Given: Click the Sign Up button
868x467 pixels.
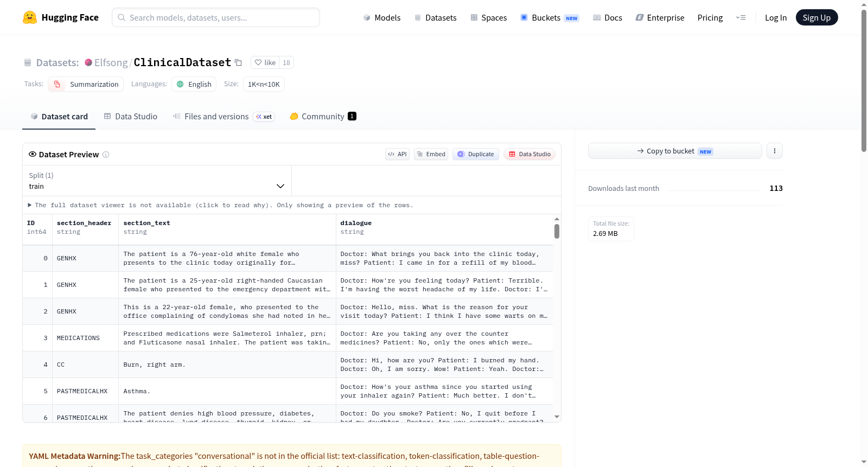Looking at the screenshot, I should [x=816, y=17].
